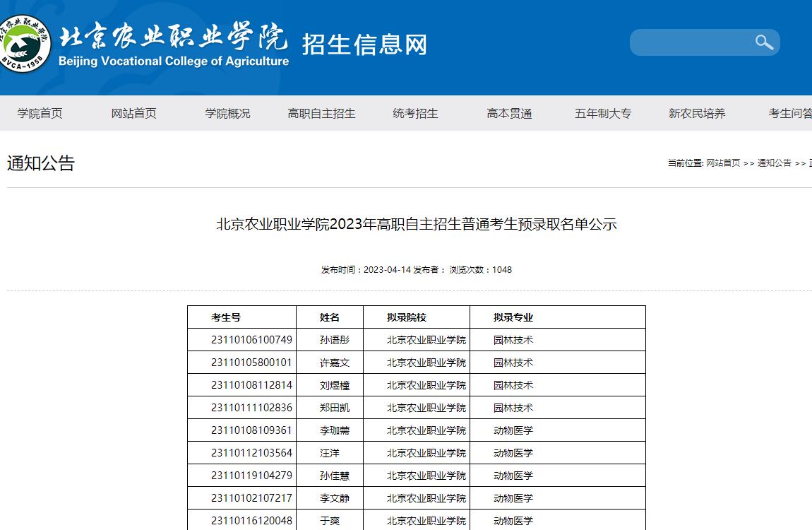Viewport: 812px width, 530px height.
Task: Select exam number 23110102107217
Action: [x=251, y=498]
